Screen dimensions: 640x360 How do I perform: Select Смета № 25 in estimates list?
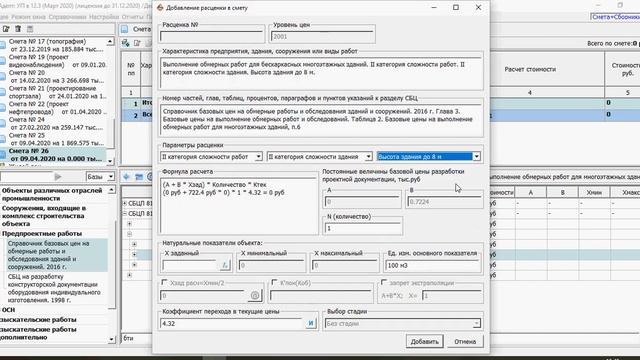(56, 139)
